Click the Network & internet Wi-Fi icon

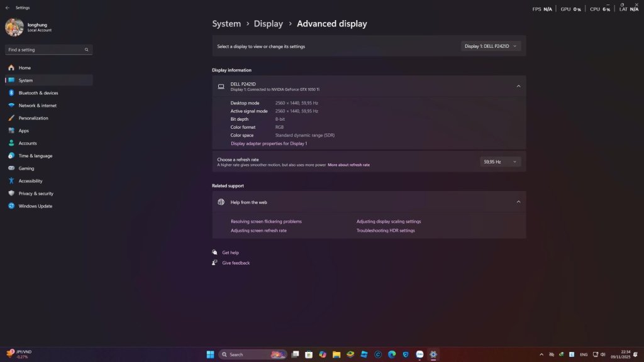click(x=11, y=106)
